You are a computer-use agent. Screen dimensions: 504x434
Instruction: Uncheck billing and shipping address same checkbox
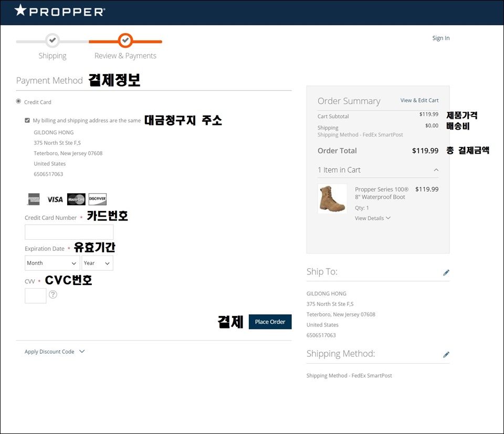(27, 121)
